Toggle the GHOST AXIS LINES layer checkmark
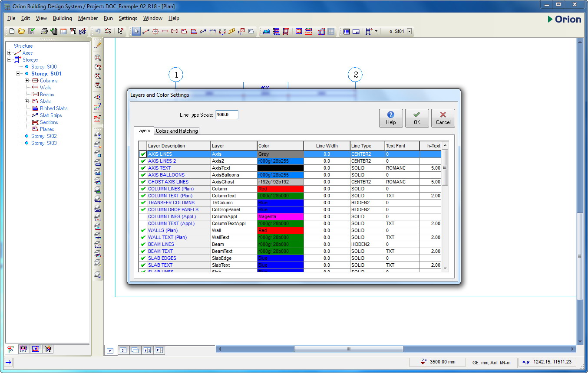This screenshot has width=588, height=373. click(143, 182)
